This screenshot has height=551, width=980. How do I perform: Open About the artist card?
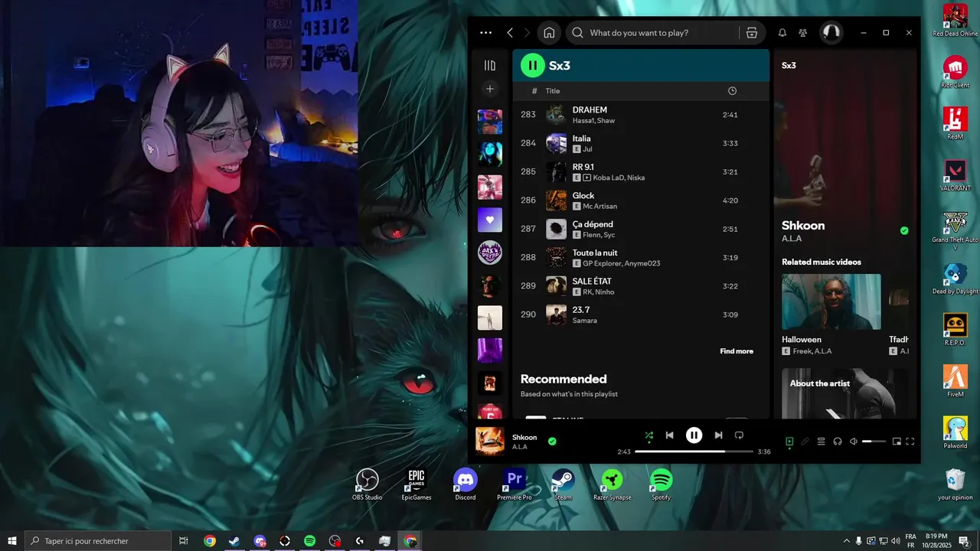[x=845, y=393]
